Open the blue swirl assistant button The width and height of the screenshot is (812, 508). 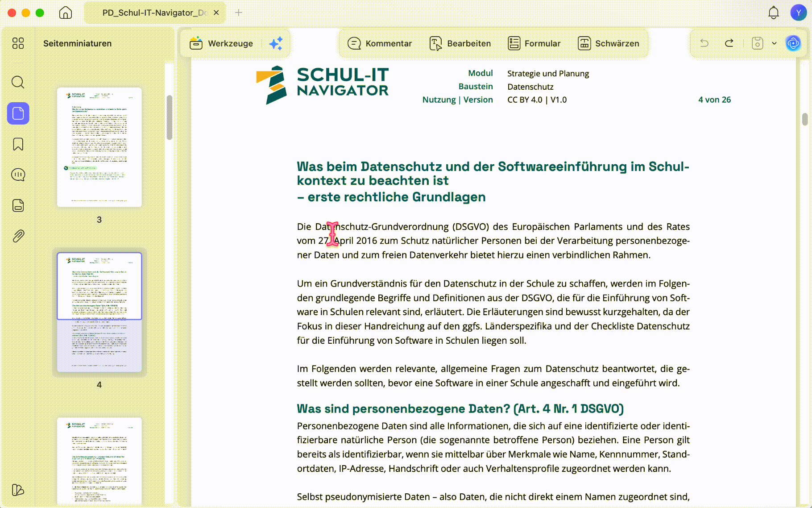pyautogui.click(x=793, y=43)
